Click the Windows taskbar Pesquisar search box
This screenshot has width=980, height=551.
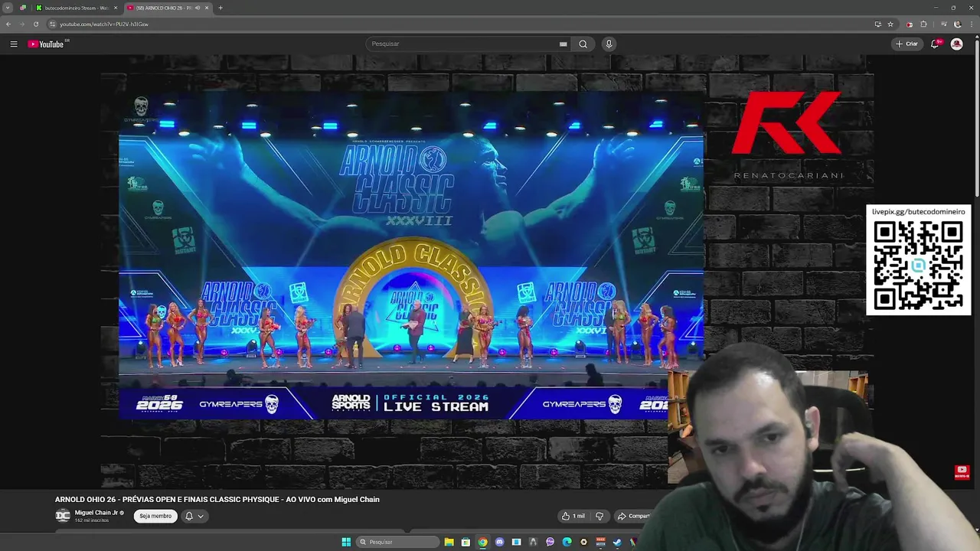point(397,542)
